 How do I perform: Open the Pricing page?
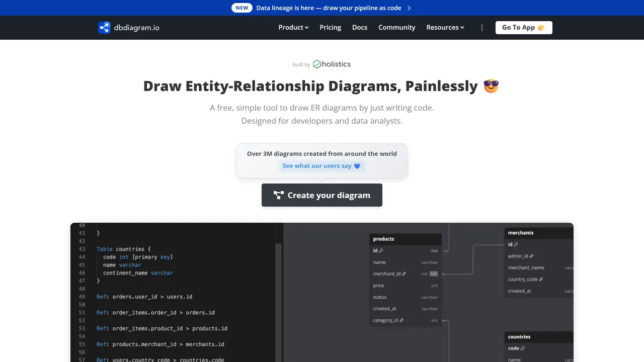tap(331, 28)
